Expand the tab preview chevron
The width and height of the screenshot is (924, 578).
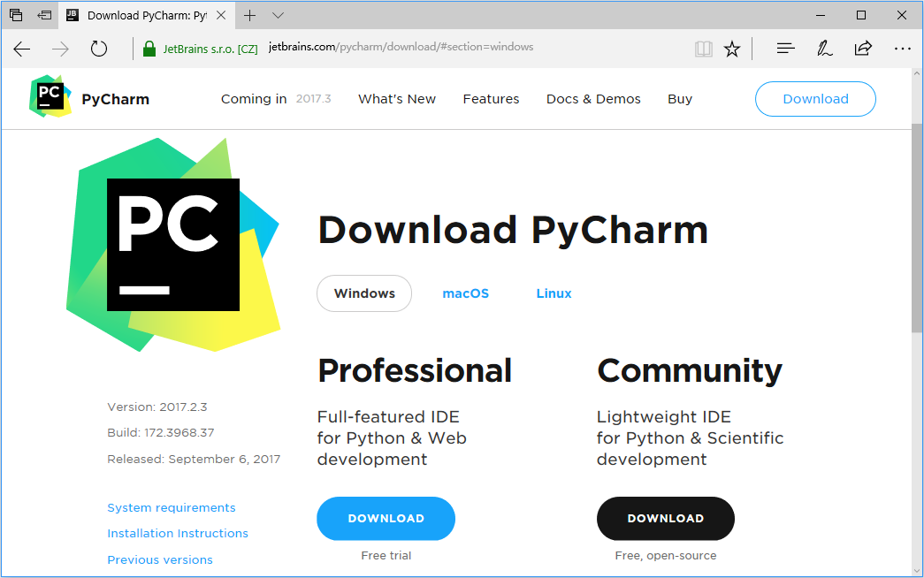(x=279, y=15)
